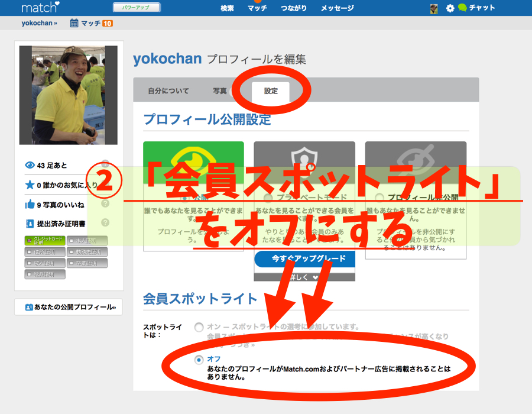Image resolution: width=532 pixels, height=414 pixels.
Task: Click the プロフィール公開設定 heading
Action: pos(207,119)
